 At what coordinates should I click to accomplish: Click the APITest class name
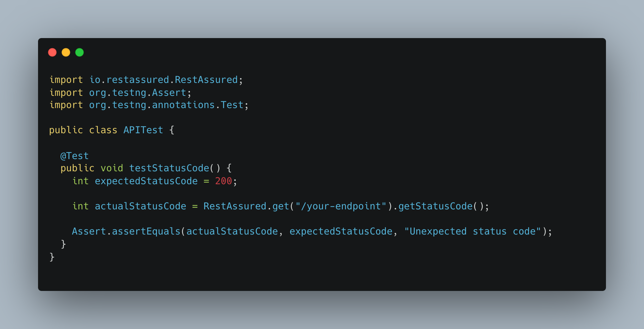(143, 130)
